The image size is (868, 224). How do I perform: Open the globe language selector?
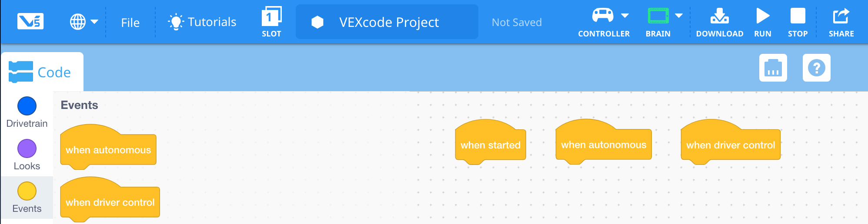click(x=78, y=22)
